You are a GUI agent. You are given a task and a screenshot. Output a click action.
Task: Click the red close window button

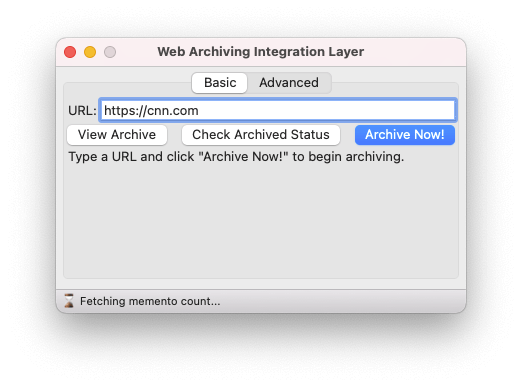[70, 52]
